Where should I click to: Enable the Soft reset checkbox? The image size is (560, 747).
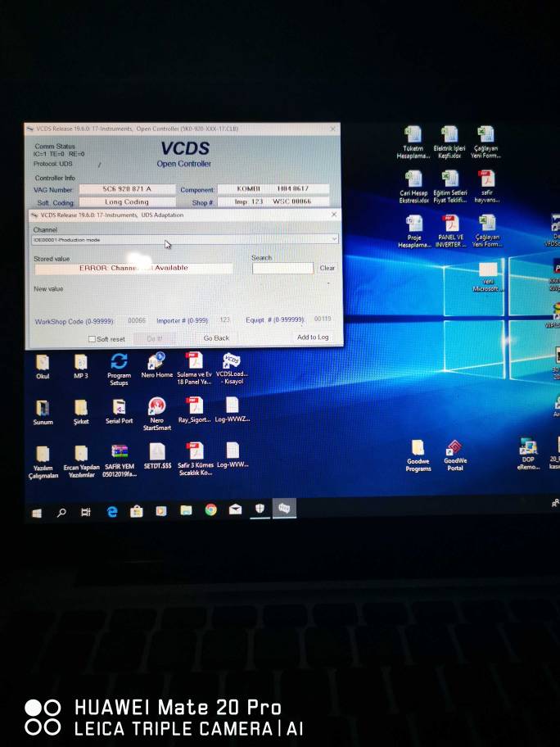click(x=92, y=339)
